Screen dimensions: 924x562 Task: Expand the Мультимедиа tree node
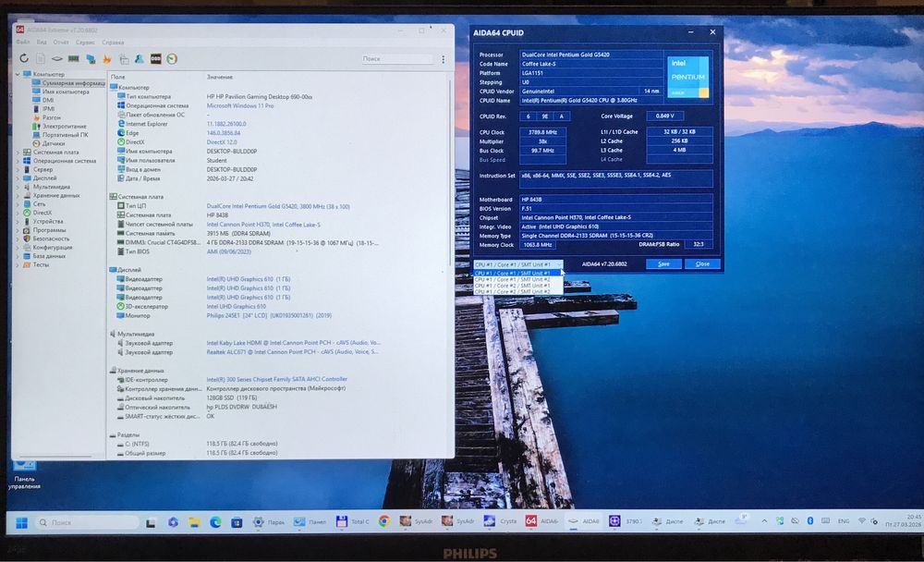pos(18,187)
